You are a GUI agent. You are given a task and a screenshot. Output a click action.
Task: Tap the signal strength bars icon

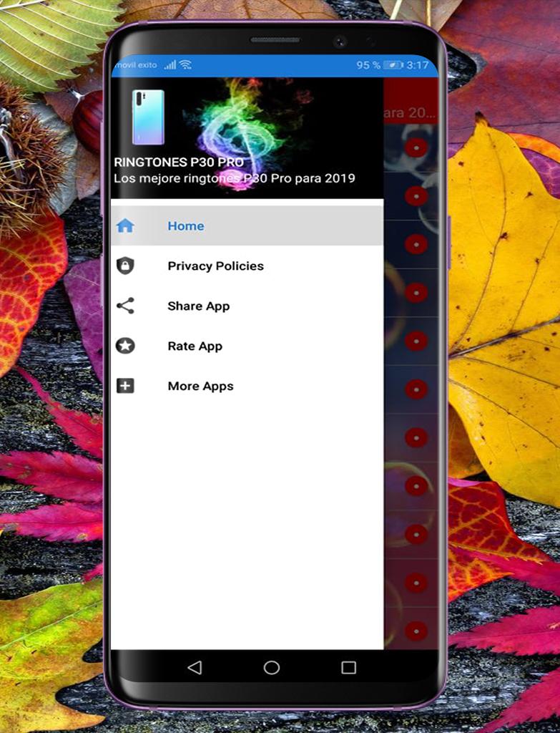[170, 65]
